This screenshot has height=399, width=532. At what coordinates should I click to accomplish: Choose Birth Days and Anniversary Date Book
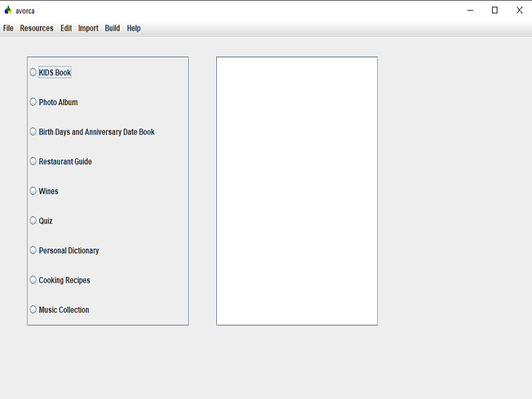pos(33,131)
